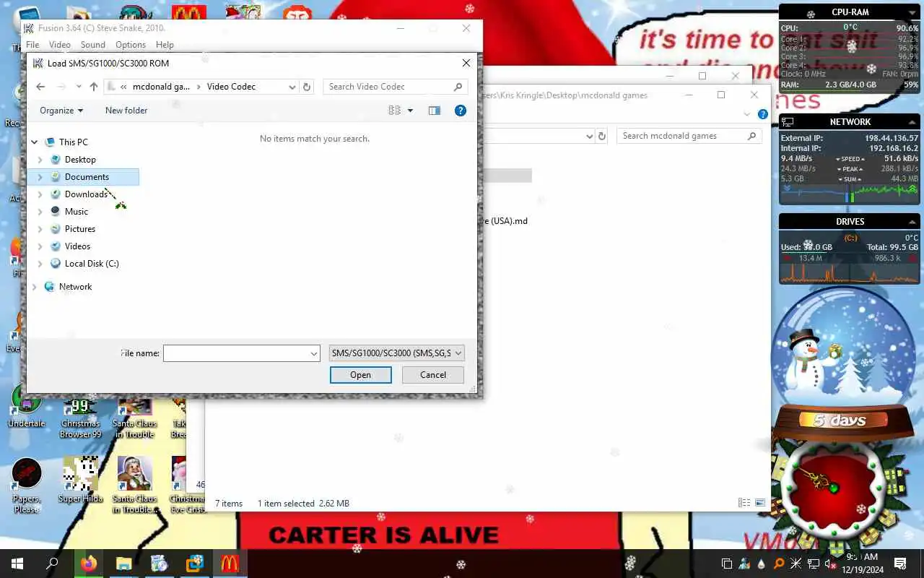Select Documents in navigation tree

[x=87, y=177]
